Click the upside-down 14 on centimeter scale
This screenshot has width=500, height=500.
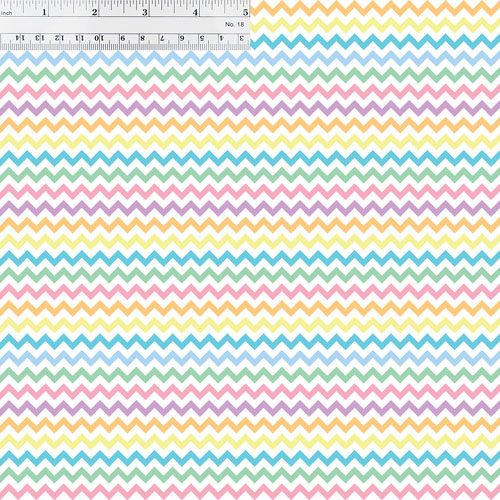tap(20, 38)
